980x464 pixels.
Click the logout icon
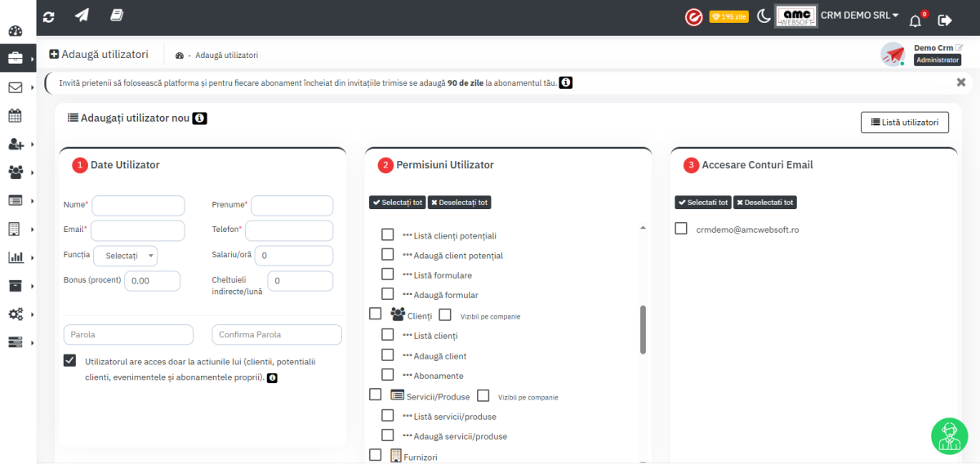(x=945, y=20)
